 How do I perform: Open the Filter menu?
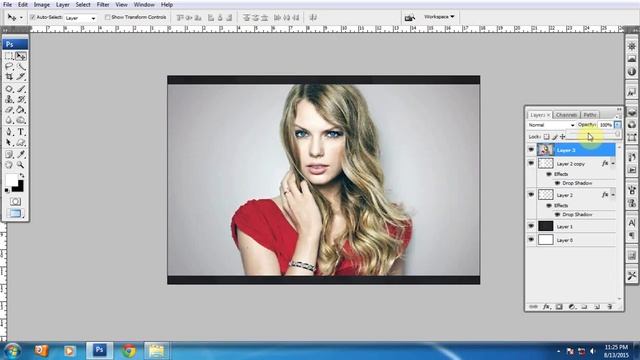pyautogui.click(x=103, y=5)
